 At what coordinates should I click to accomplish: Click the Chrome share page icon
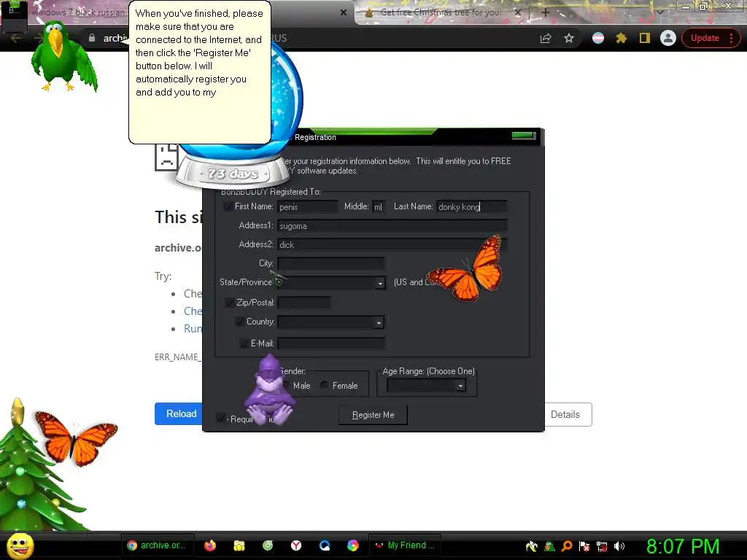pos(546,38)
